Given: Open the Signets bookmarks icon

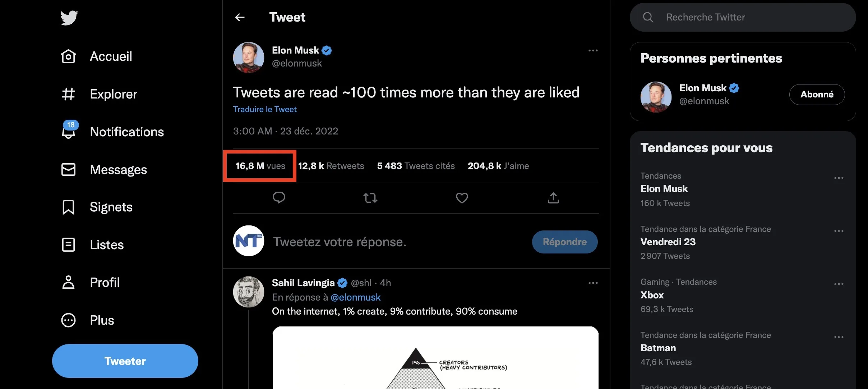Looking at the screenshot, I should (68, 207).
